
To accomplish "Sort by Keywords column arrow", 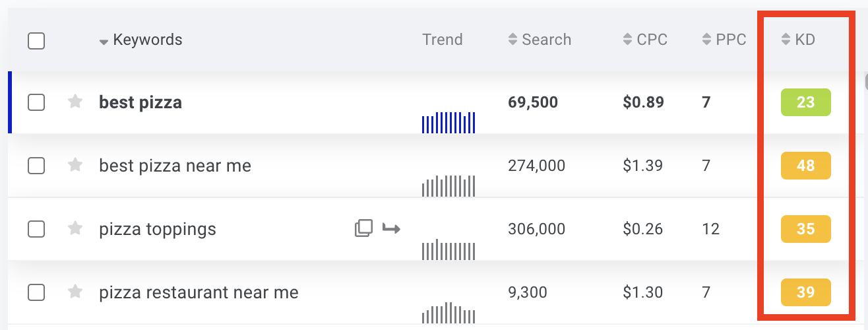I will [104, 42].
